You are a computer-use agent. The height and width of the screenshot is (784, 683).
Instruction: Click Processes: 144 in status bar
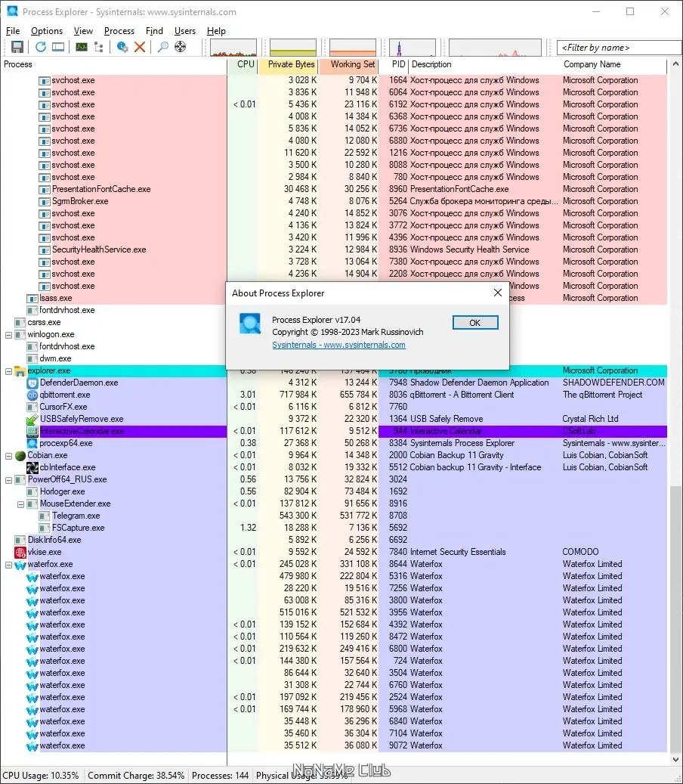[x=220, y=776]
